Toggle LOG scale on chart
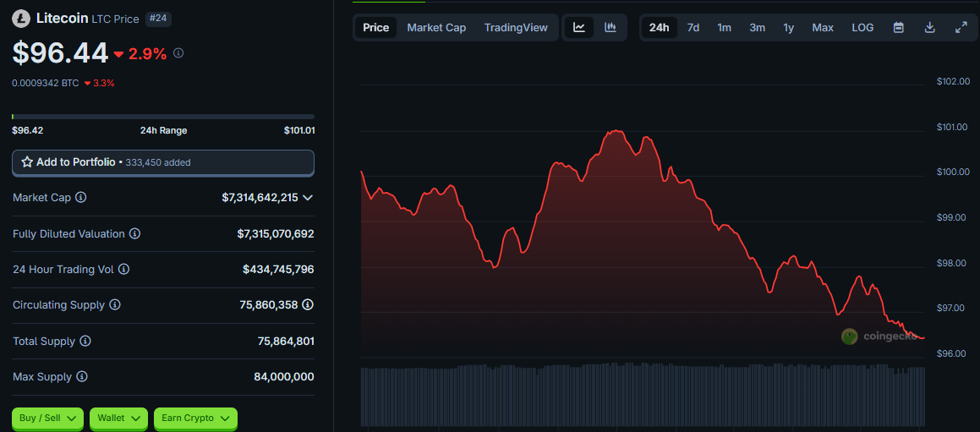Viewport: 980px width, 432px height. (x=862, y=28)
